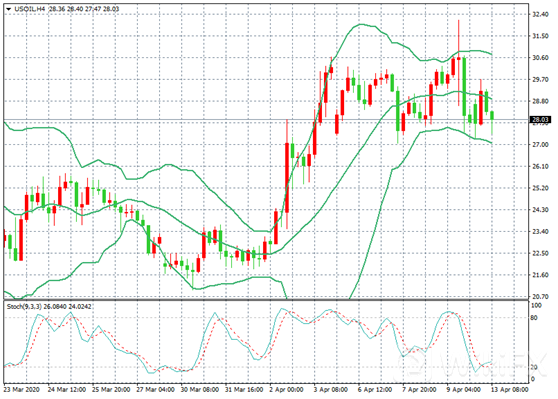This screenshot has height=399, width=558.
Task: Click the 9 Apr 04:00 time label
Action: 464,390
